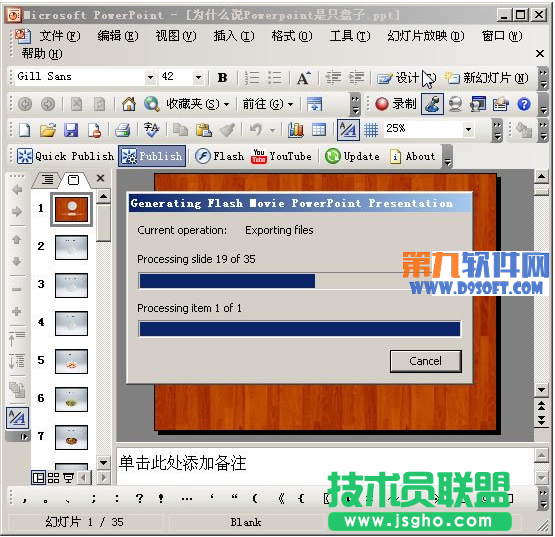Select slide 5 thumbnail

71,361
